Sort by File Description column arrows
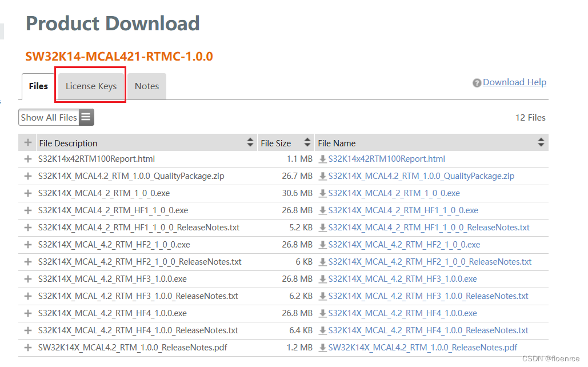 coord(250,142)
